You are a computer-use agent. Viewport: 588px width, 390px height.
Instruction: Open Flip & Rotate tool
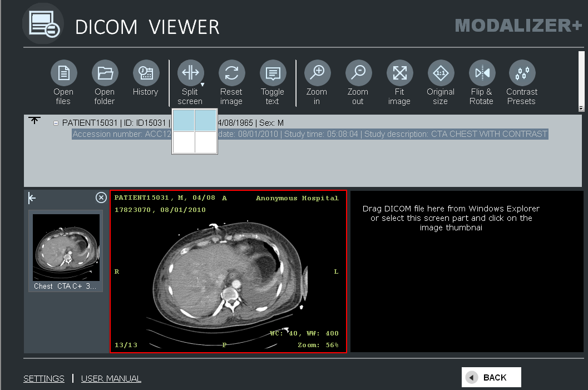pos(482,73)
